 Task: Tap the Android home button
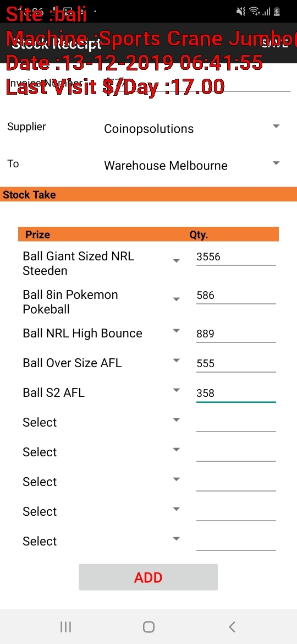(x=148, y=627)
